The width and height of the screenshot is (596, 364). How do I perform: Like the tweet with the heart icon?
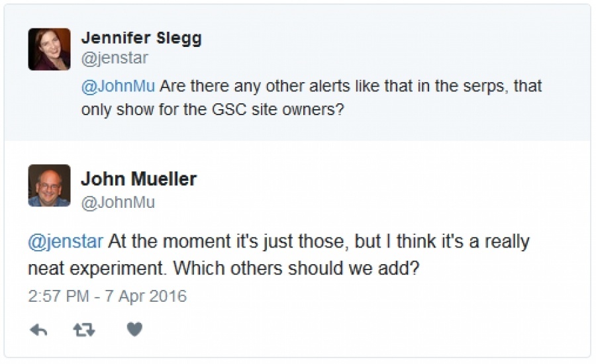tap(134, 330)
